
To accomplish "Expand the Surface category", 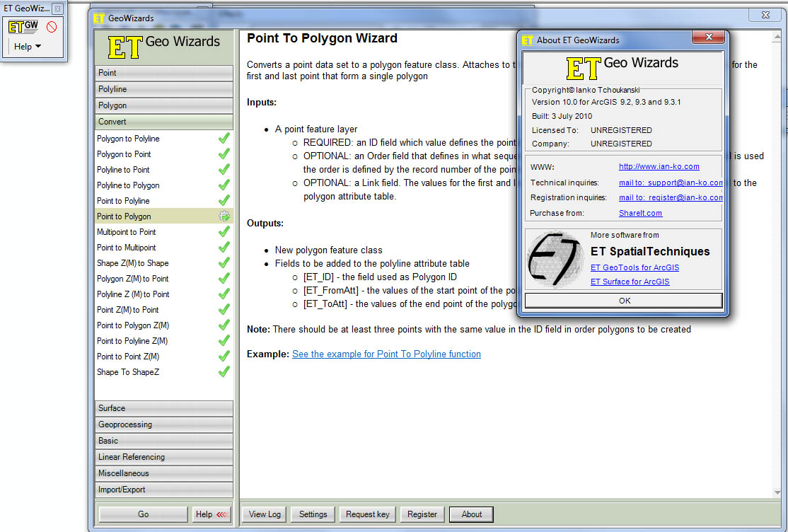I will tap(164, 408).
